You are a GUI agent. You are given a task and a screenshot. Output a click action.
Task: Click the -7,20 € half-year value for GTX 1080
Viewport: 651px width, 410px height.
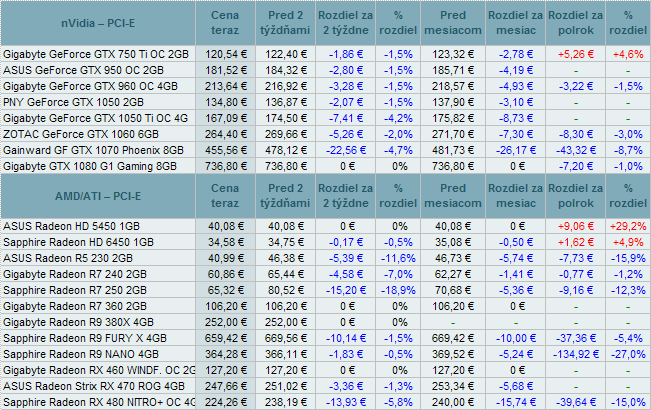(x=576, y=166)
